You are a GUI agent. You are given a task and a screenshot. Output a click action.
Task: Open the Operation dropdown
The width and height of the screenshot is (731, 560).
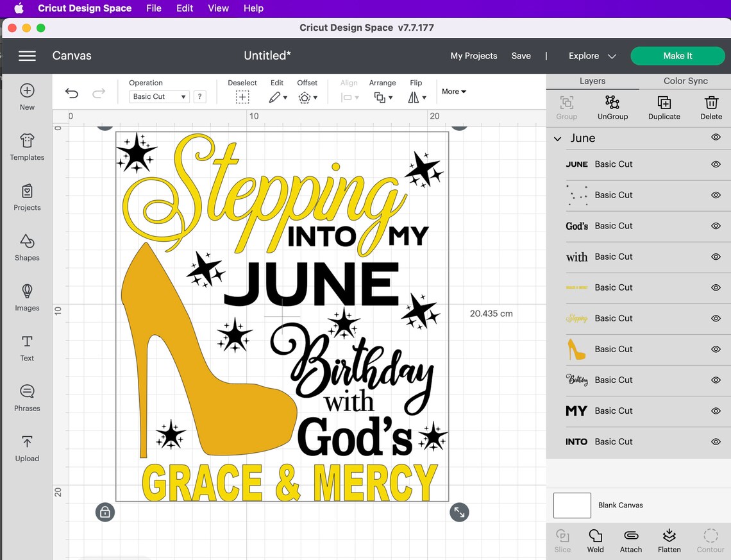[x=158, y=96]
